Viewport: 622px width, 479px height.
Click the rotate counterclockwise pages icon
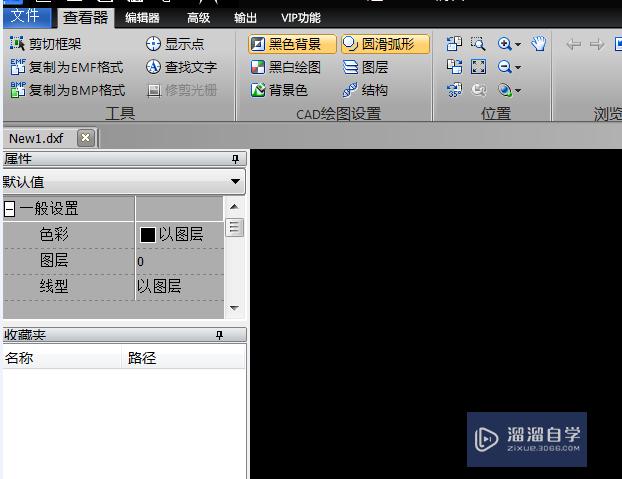click(454, 44)
